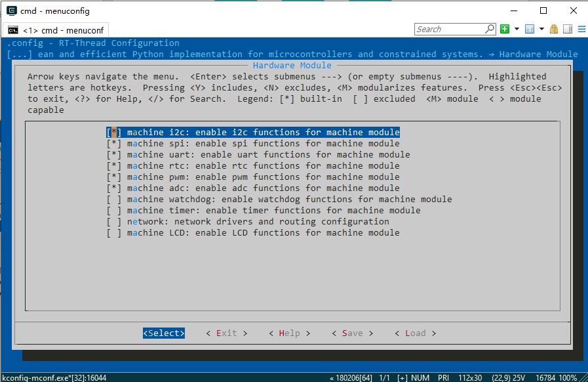Open dropdown arrow beside new console button
This screenshot has width=588, height=382.
517,29
